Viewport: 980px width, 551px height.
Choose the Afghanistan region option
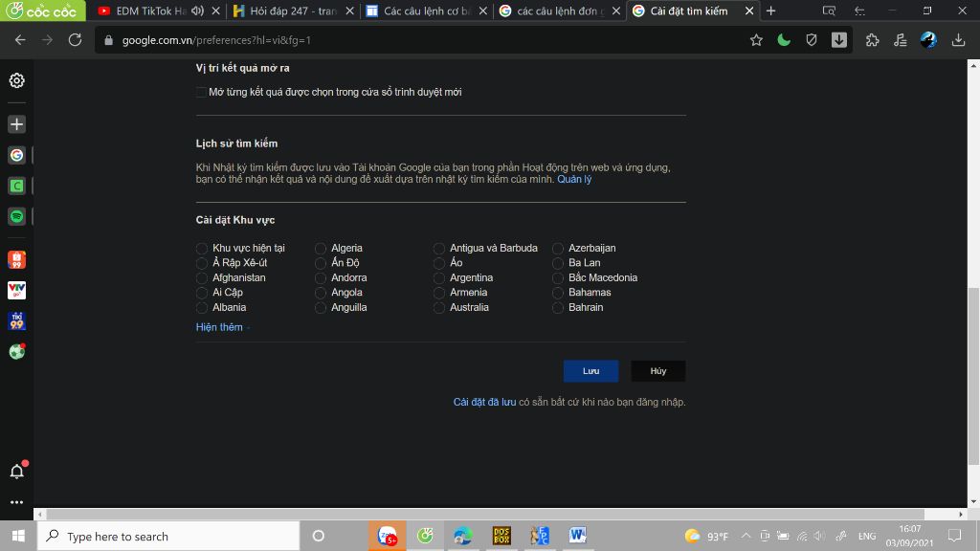pyautogui.click(x=201, y=278)
